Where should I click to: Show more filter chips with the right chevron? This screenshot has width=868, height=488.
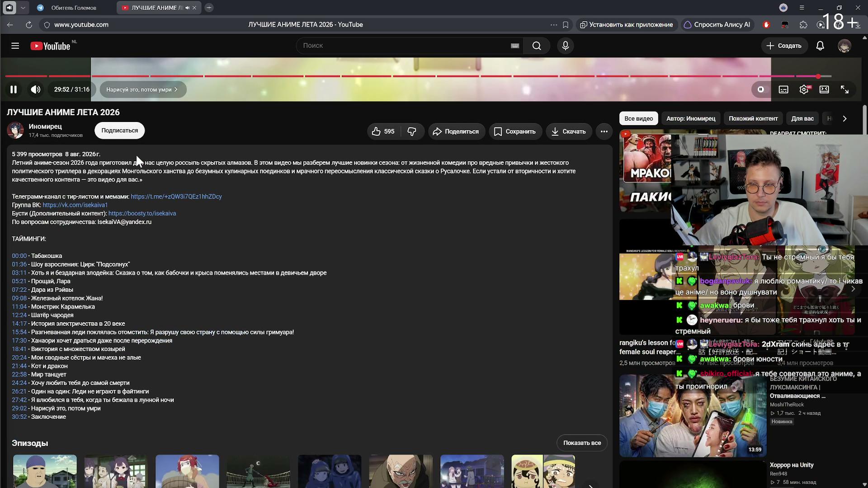pyautogui.click(x=844, y=118)
